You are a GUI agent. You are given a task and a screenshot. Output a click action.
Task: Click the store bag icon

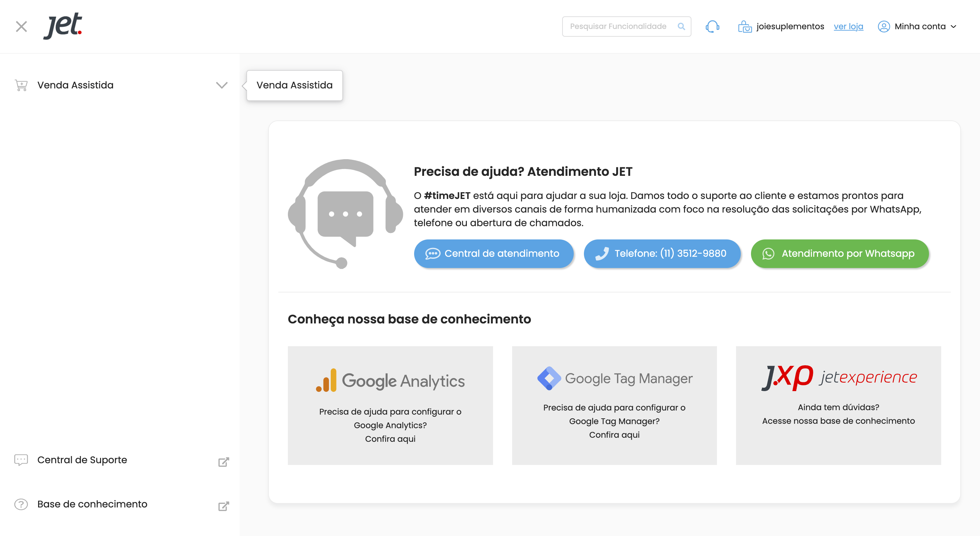click(x=745, y=27)
